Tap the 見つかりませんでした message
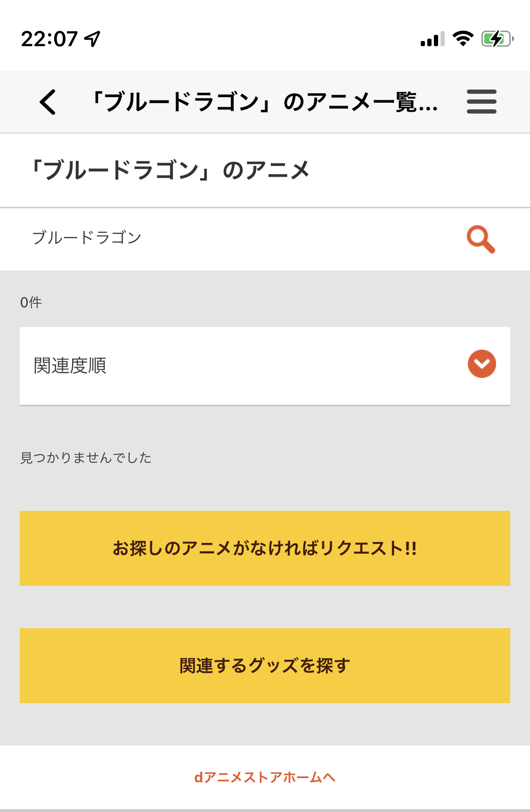Viewport: 530px width, 812px height. (x=86, y=458)
